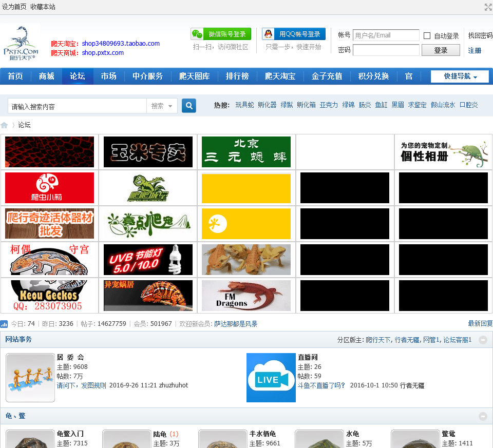Image resolution: width=493 pixels, height=448 pixels.
Task: Click the 找回密码 link
Action: click(x=480, y=35)
